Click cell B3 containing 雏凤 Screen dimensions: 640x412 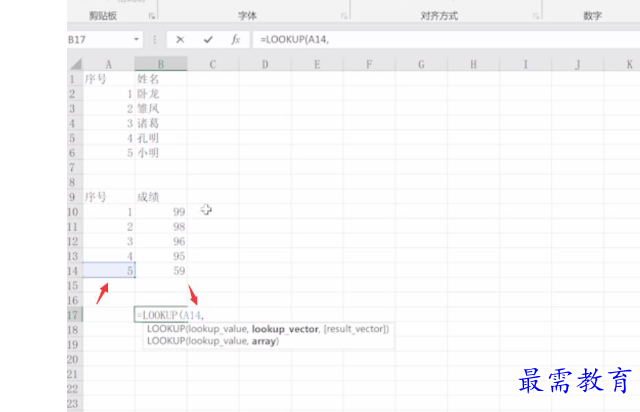(161, 109)
